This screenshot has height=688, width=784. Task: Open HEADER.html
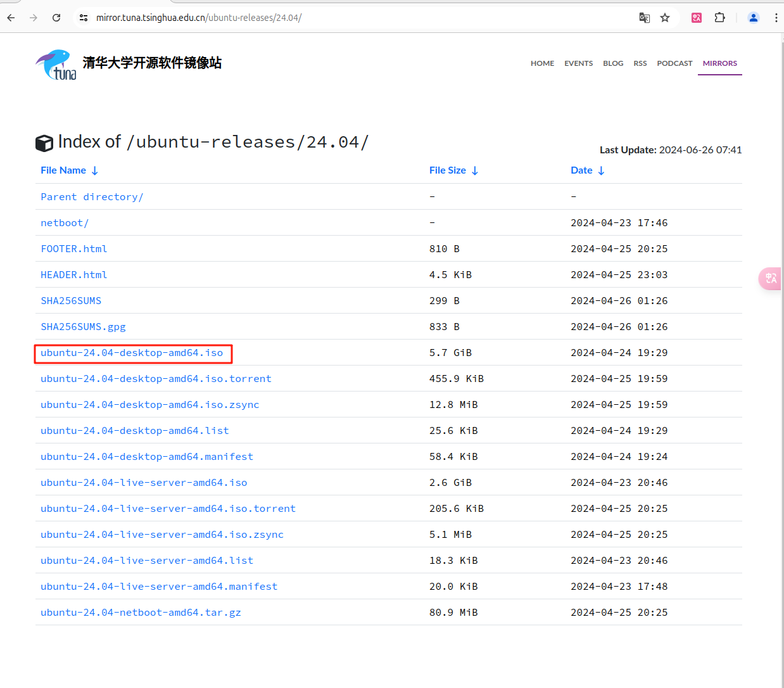click(x=74, y=275)
